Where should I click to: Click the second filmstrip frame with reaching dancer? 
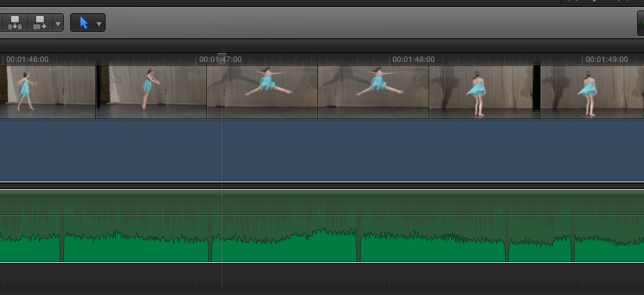tap(151, 92)
